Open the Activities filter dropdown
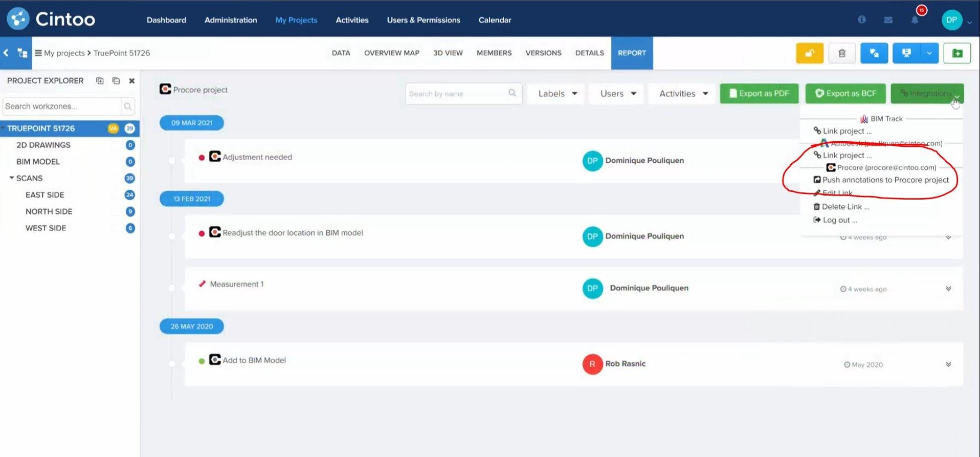Viewport: 980px width, 457px height. click(x=683, y=94)
